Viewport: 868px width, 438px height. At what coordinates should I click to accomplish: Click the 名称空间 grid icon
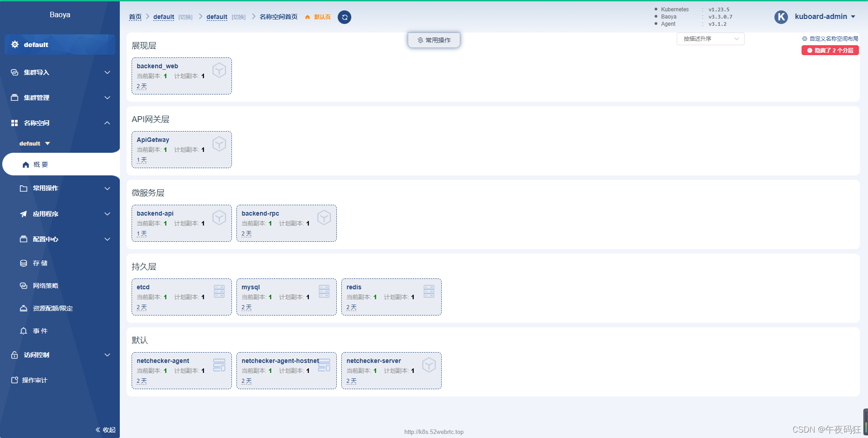tap(14, 123)
